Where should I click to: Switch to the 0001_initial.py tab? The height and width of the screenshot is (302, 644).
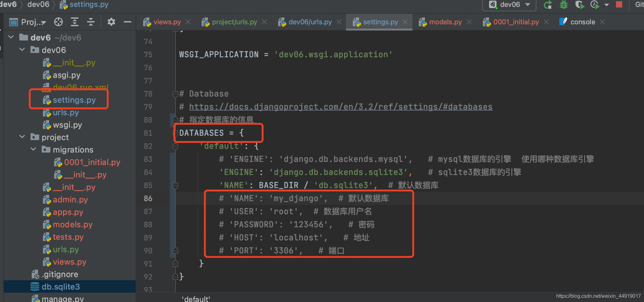[516, 22]
